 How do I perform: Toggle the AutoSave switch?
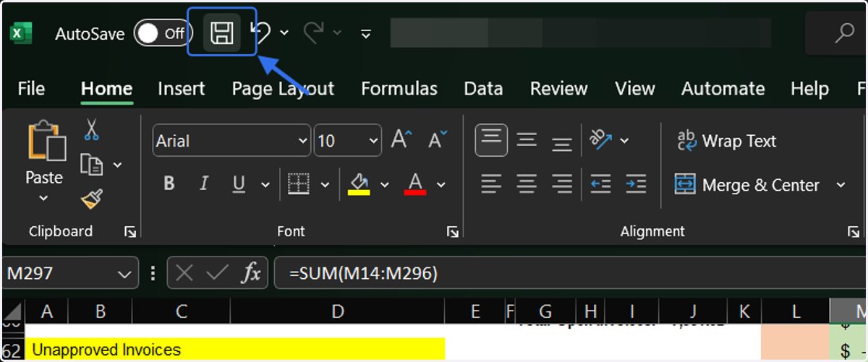(x=163, y=33)
